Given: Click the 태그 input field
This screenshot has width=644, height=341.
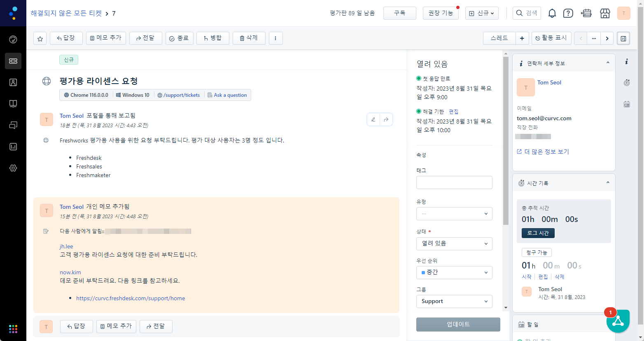Looking at the screenshot, I should (x=454, y=182).
